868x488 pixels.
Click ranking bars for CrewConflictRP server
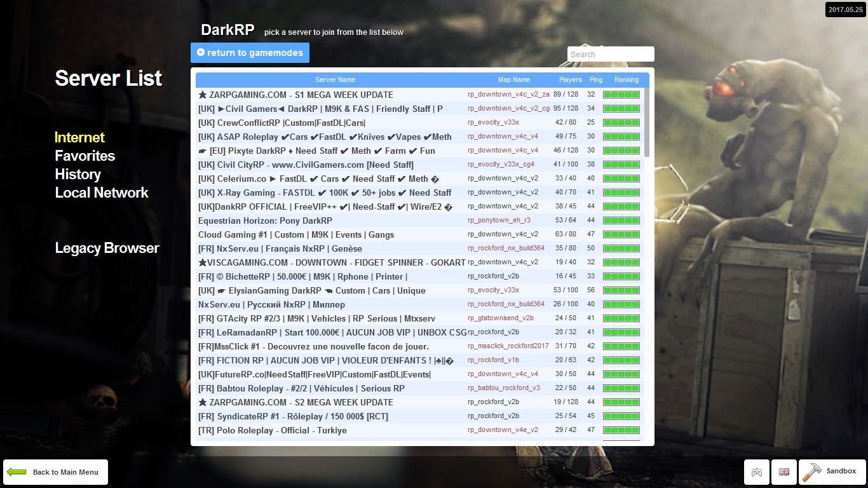621,123
